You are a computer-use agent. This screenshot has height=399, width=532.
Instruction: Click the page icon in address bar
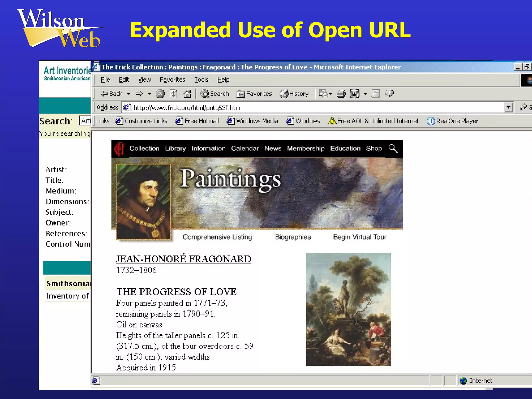[127, 107]
